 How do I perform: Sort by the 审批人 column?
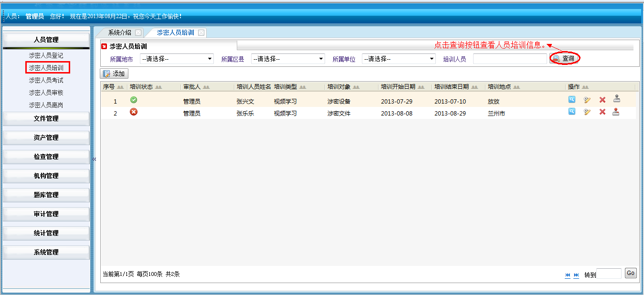[197, 87]
